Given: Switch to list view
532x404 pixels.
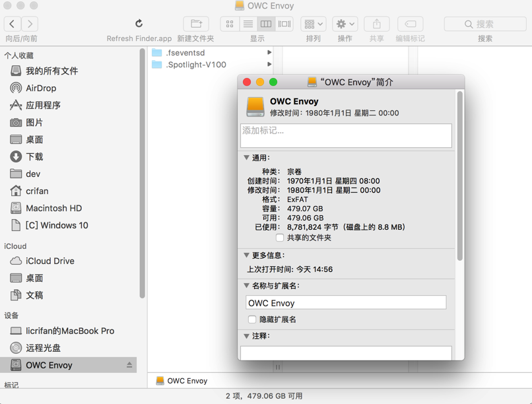Looking at the screenshot, I should click(x=248, y=24).
